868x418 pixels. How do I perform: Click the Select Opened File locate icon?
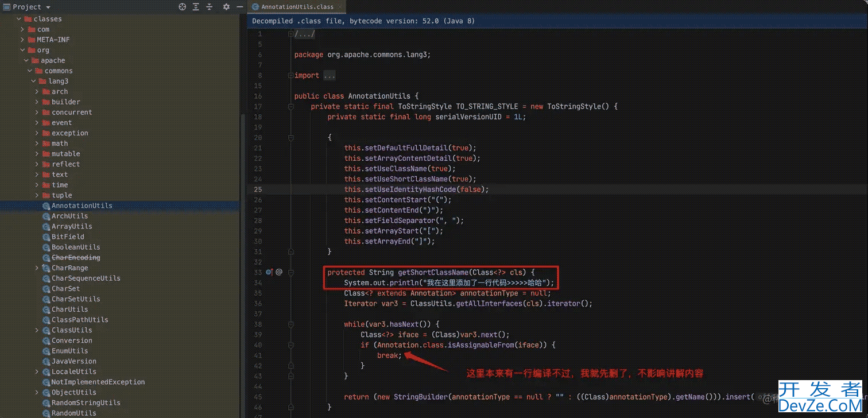183,7
